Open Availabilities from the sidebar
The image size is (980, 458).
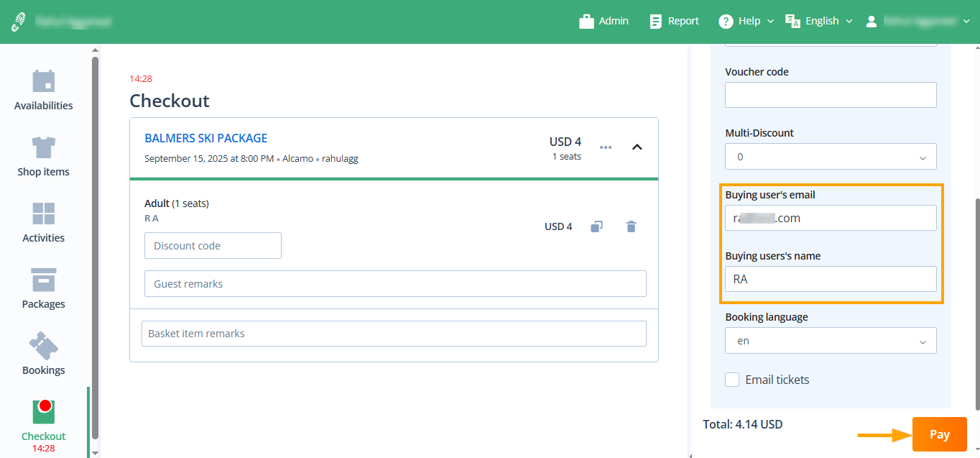point(44,91)
